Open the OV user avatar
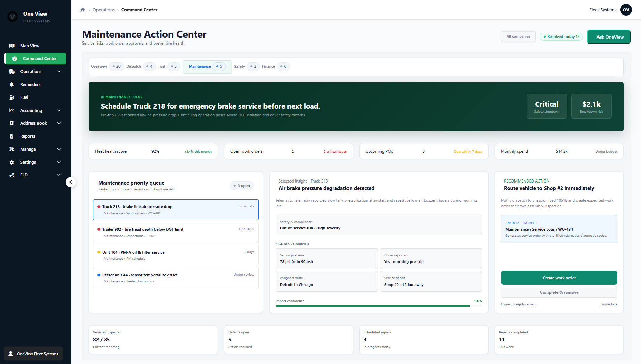The height and width of the screenshot is (364, 641). tap(626, 10)
